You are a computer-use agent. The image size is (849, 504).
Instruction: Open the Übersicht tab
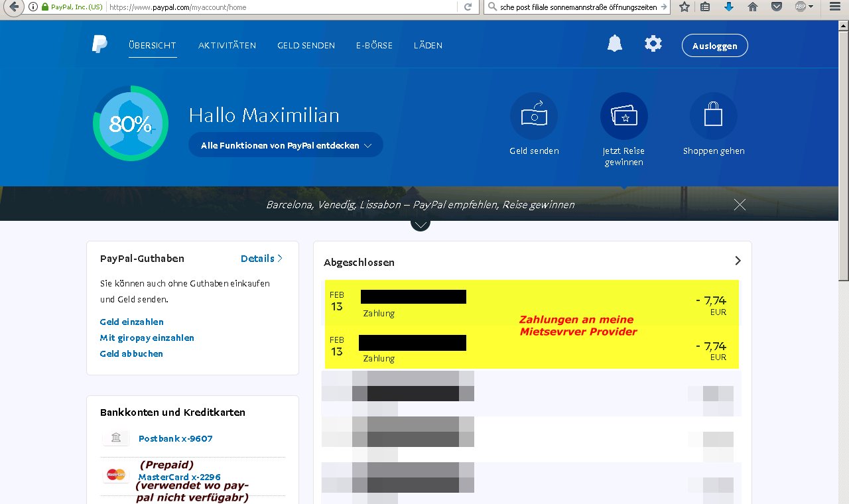pyautogui.click(x=153, y=46)
